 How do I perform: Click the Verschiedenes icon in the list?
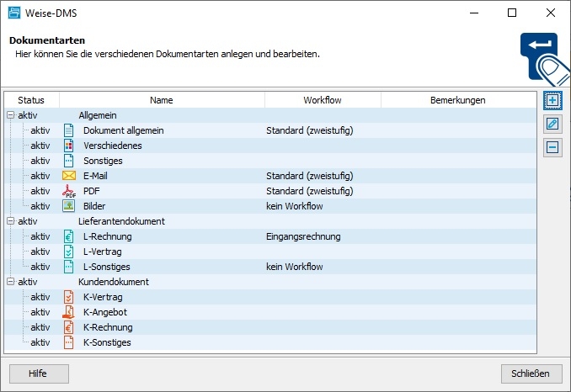(69, 146)
